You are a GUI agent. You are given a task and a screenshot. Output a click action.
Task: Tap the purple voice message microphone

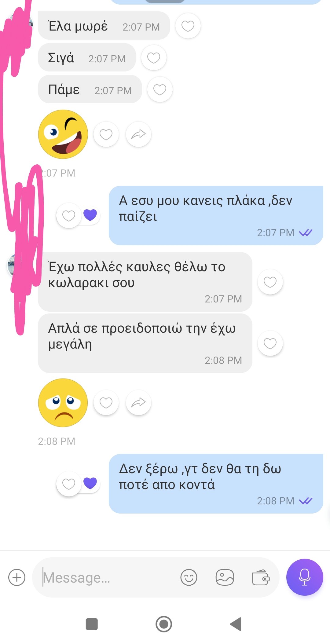click(305, 577)
